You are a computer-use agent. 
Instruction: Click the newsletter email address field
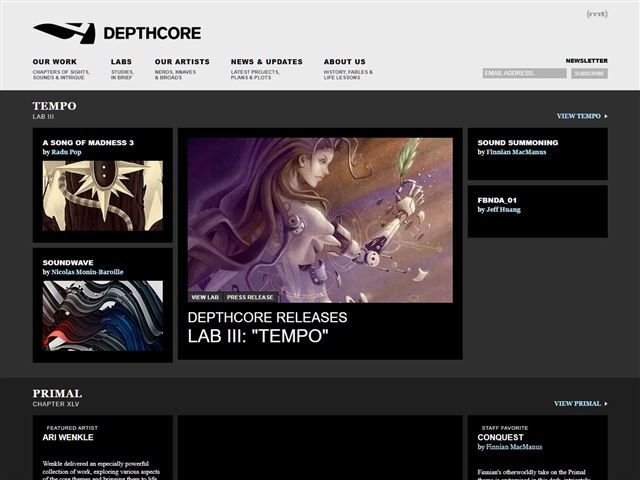(524, 73)
